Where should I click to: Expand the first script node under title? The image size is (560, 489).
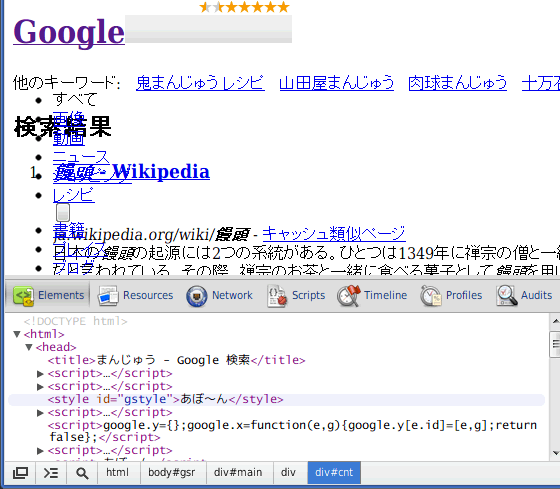point(40,374)
